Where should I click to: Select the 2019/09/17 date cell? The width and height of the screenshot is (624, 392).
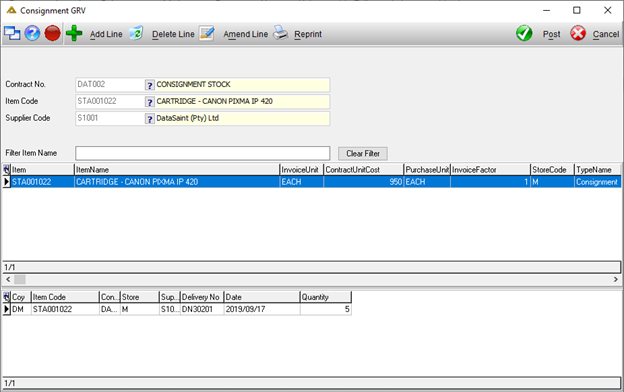pyautogui.click(x=262, y=309)
